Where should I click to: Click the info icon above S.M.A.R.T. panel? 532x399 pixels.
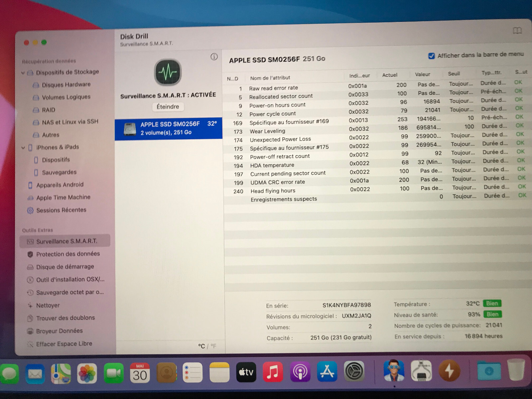[214, 57]
